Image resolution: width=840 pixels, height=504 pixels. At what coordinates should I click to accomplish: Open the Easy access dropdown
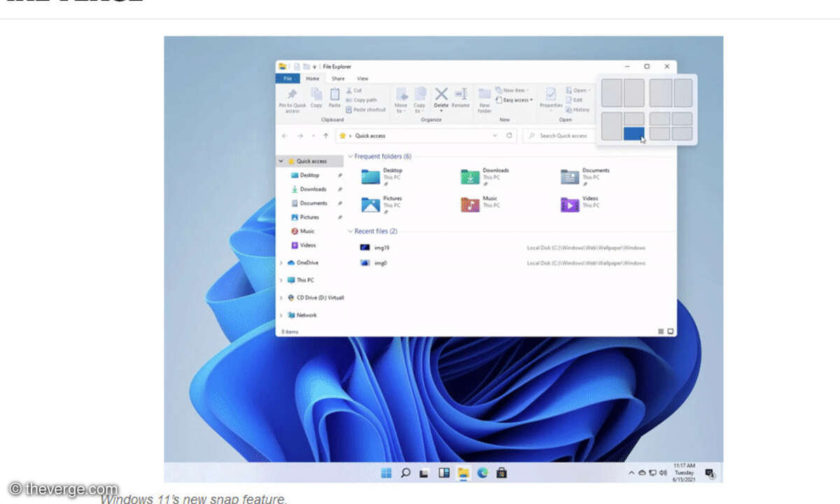tap(514, 100)
